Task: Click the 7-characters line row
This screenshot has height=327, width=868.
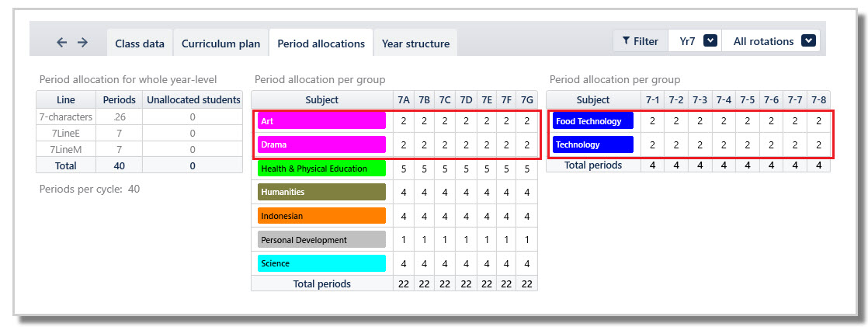Action: [139, 117]
